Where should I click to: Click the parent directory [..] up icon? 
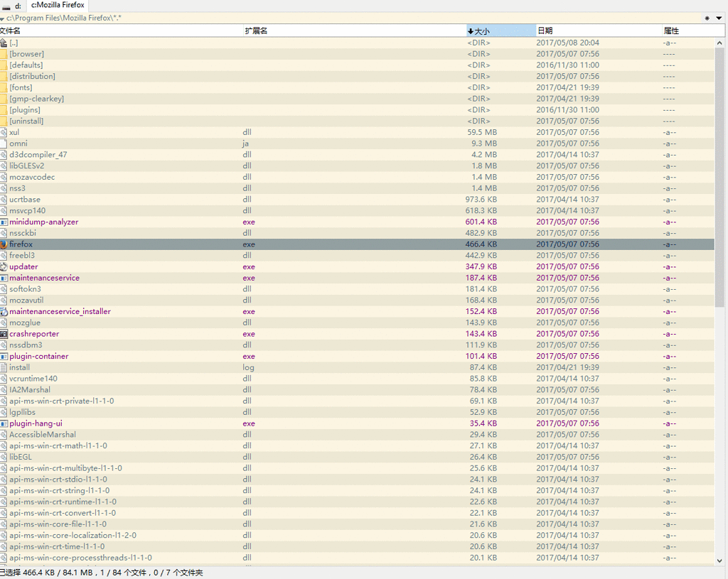pyautogui.click(x=4, y=43)
